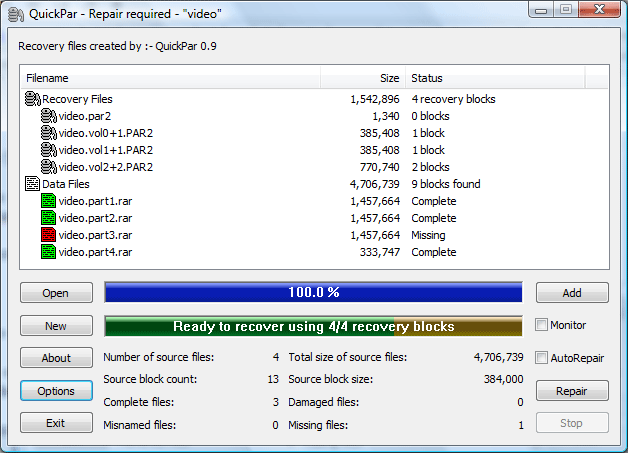Click the QuickPar icon in the title bar
628x453 pixels.
(x=16, y=14)
